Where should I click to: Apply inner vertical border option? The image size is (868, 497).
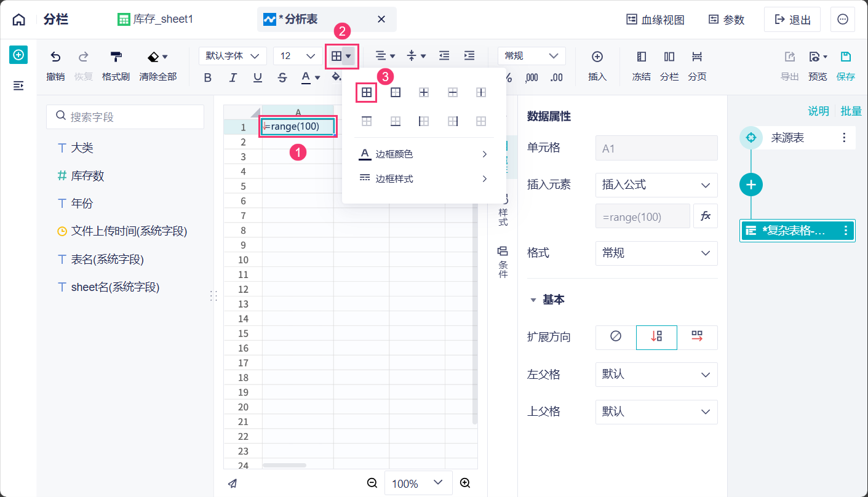(x=481, y=92)
